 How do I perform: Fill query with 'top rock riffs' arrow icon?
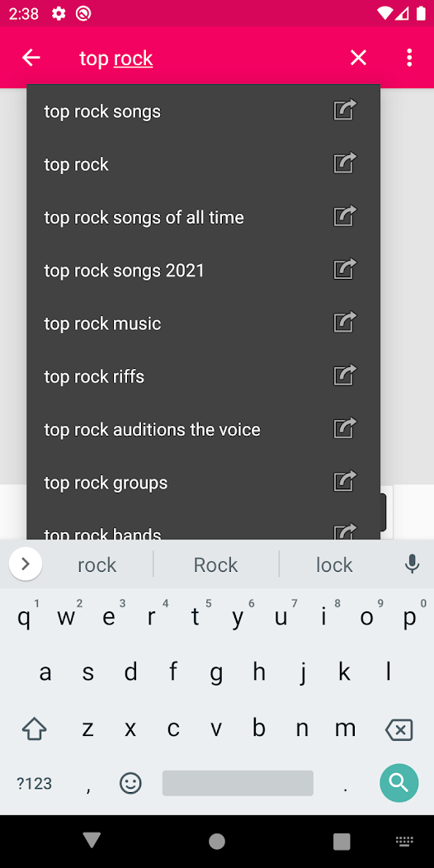point(345,375)
